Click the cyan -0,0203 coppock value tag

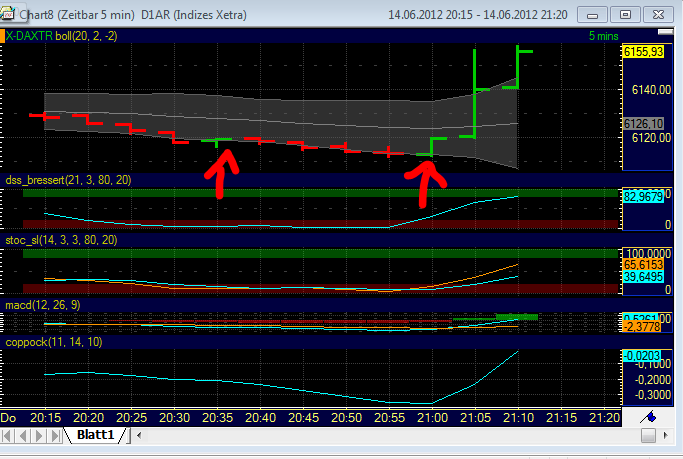pos(642,356)
